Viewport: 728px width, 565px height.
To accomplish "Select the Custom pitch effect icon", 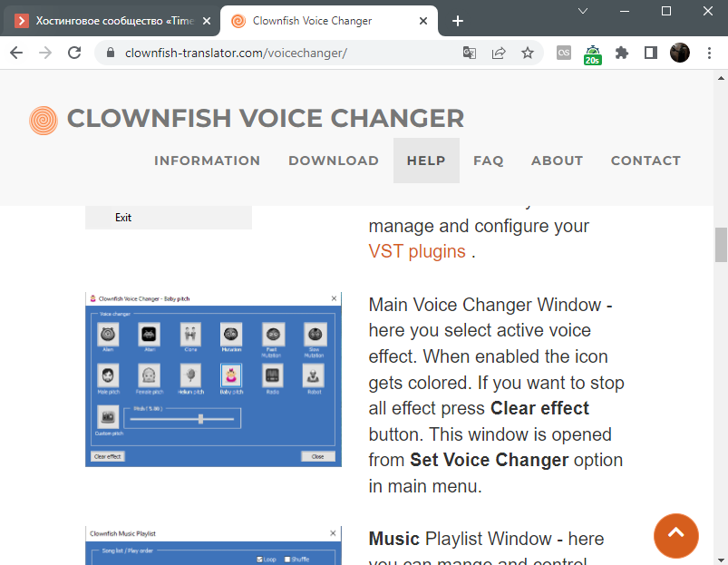I will coord(108,416).
